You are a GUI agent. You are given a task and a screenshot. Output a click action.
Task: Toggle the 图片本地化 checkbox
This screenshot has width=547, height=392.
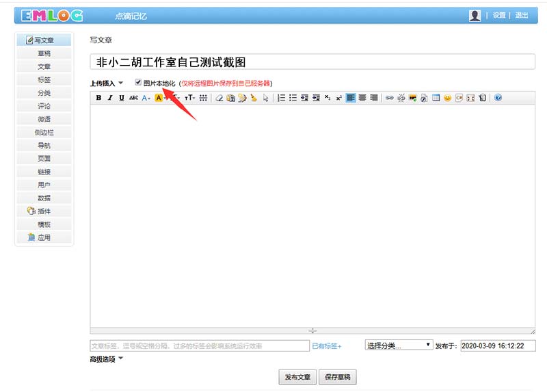tap(138, 82)
